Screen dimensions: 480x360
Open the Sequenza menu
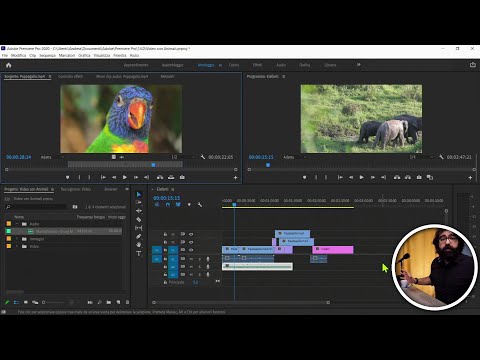[48, 55]
